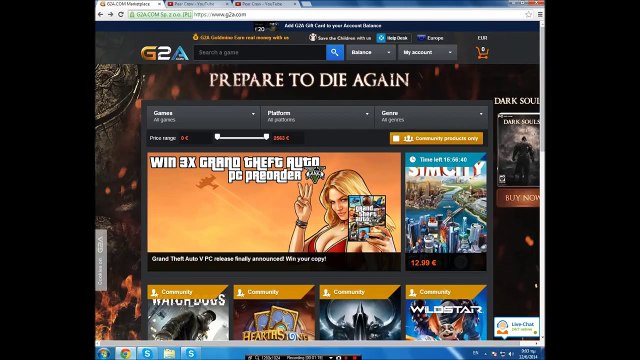The image size is (640, 360).
Task: Go forward with browser forward arrow
Action: coord(111,14)
